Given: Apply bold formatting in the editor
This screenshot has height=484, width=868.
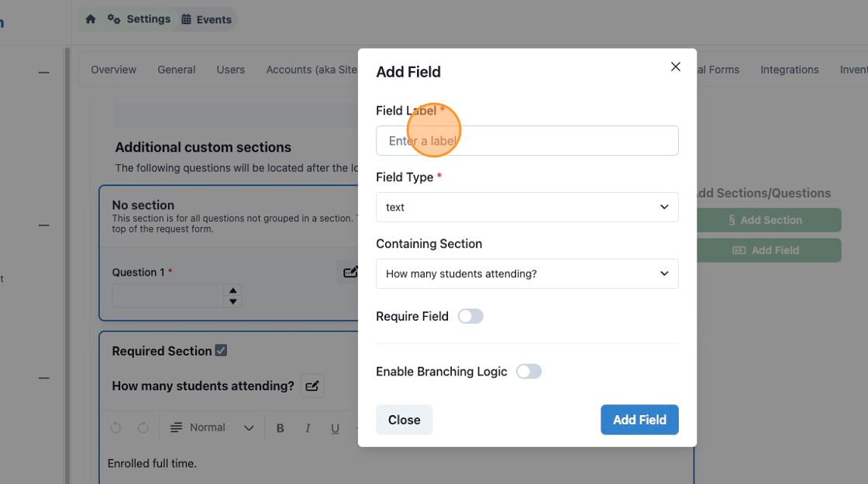Looking at the screenshot, I should [280, 428].
